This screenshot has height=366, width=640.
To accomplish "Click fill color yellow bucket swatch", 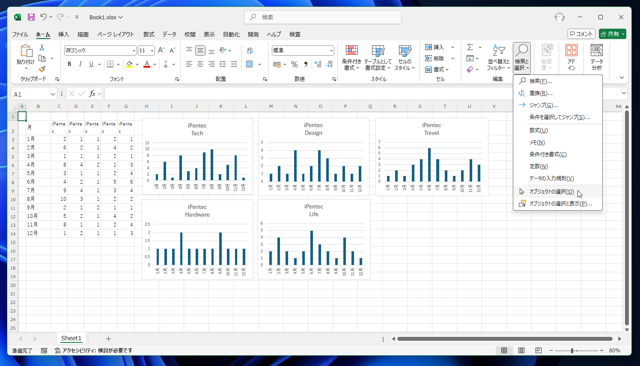I will [x=129, y=64].
